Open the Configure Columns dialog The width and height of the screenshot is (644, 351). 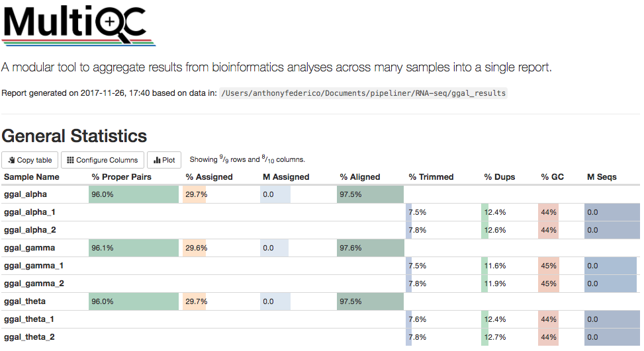pos(103,160)
